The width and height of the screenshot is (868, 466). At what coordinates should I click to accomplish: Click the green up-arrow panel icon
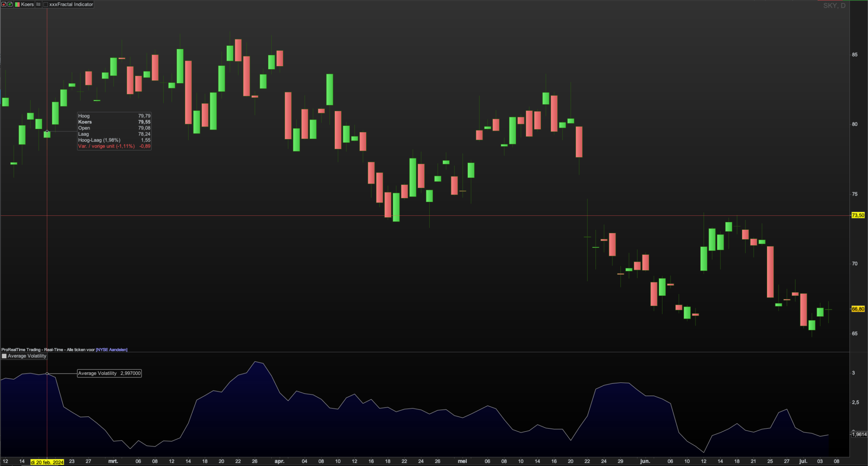coord(10,4)
